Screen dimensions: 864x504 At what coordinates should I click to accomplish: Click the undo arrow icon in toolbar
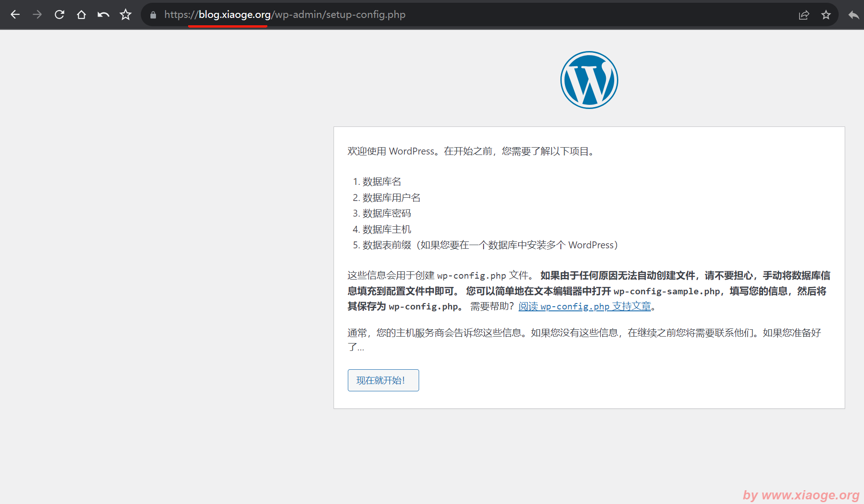(103, 15)
